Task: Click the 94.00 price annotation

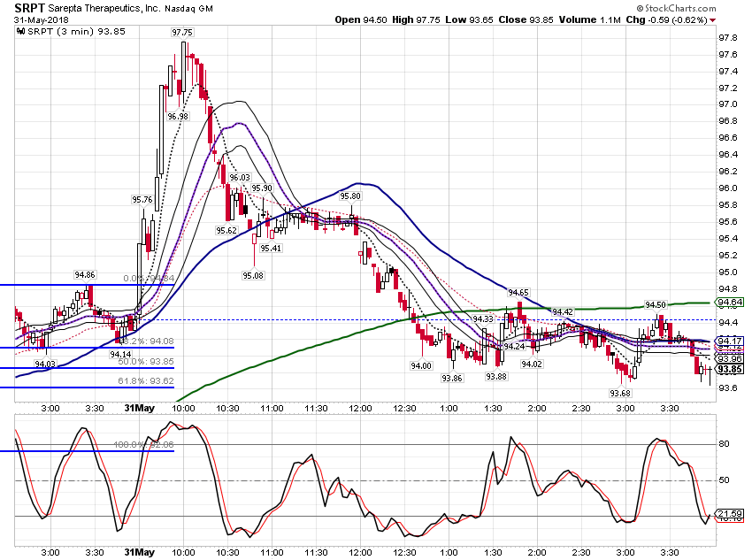Action: (x=420, y=366)
